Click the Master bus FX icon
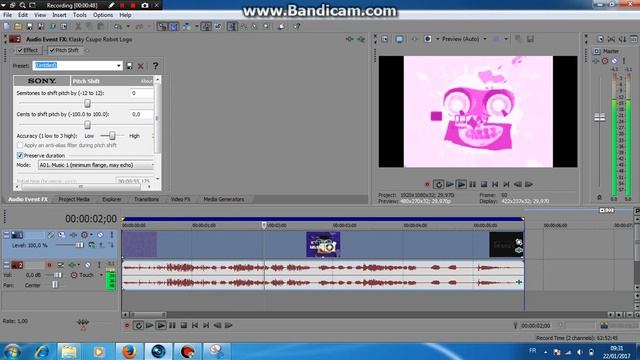This screenshot has height=360, width=640. 596,61
